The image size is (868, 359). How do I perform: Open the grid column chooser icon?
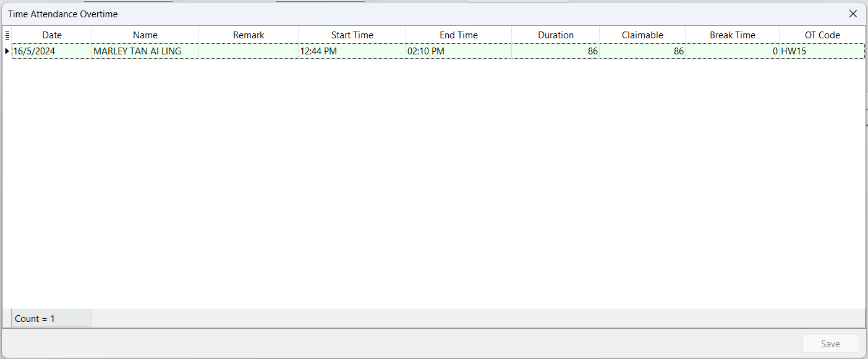click(x=7, y=35)
